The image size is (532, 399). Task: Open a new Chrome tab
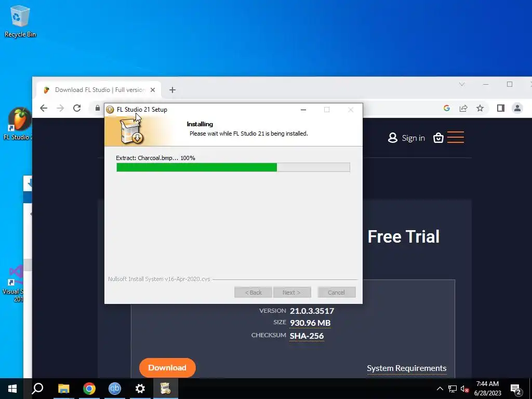(x=172, y=90)
